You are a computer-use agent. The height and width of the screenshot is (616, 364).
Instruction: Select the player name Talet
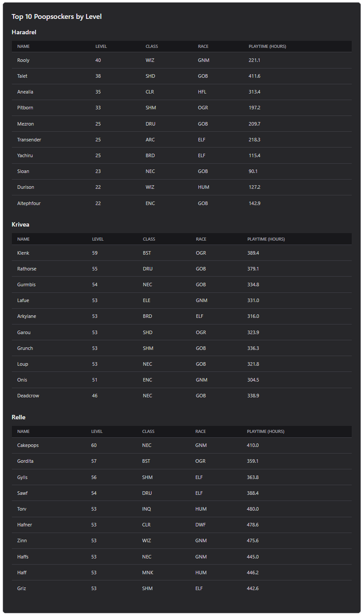tap(22, 76)
